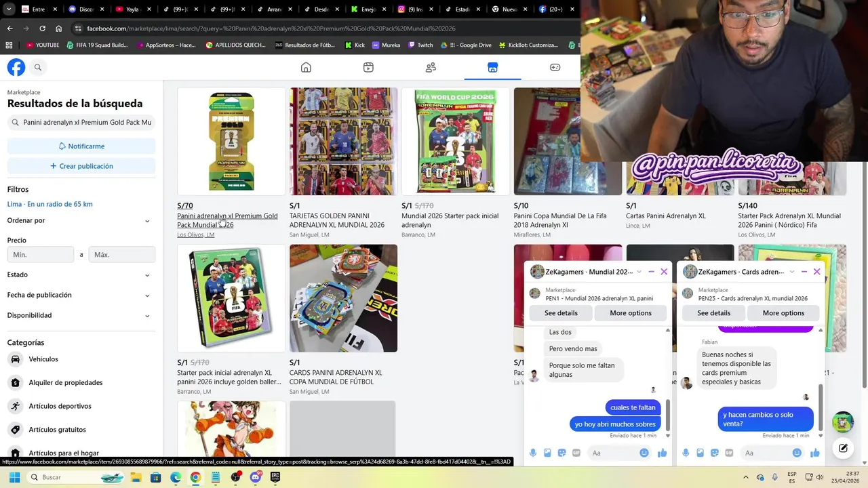Open the Chrome apps grid in bookmarks bar
The height and width of the screenshot is (488, 868).
click(x=9, y=45)
